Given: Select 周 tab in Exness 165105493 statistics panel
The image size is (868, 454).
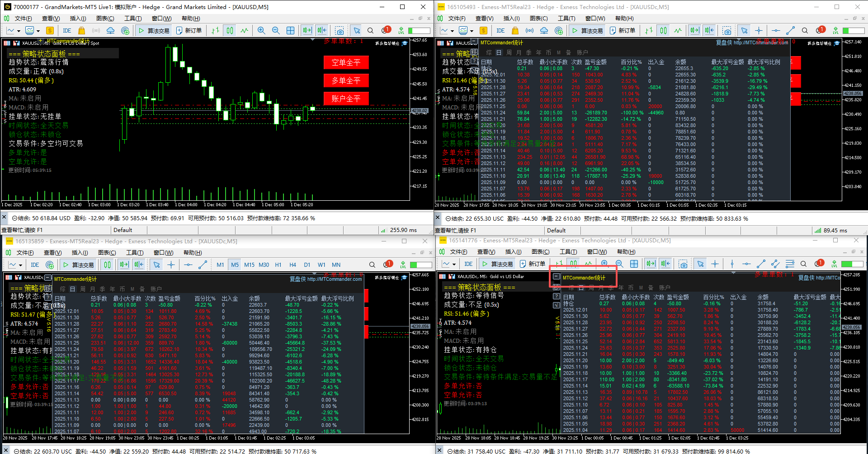Looking at the screenshot, I should coord(509,52).
